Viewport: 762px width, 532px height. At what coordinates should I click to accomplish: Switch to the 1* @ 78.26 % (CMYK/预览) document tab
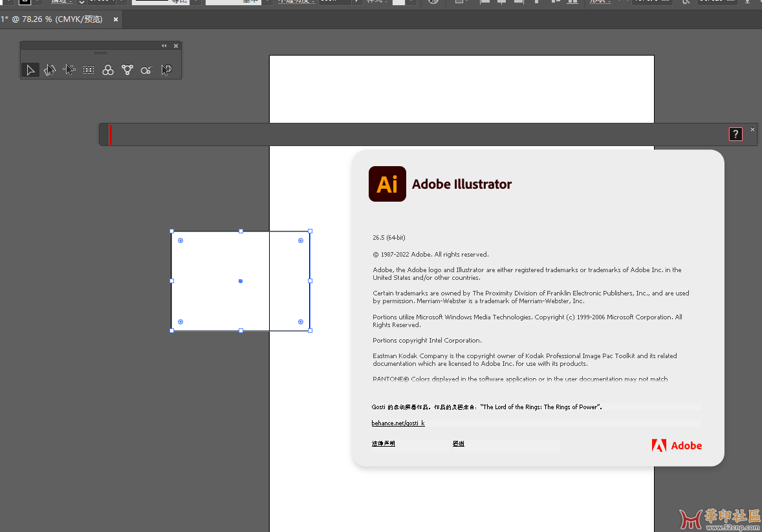[x=52, y=19]
